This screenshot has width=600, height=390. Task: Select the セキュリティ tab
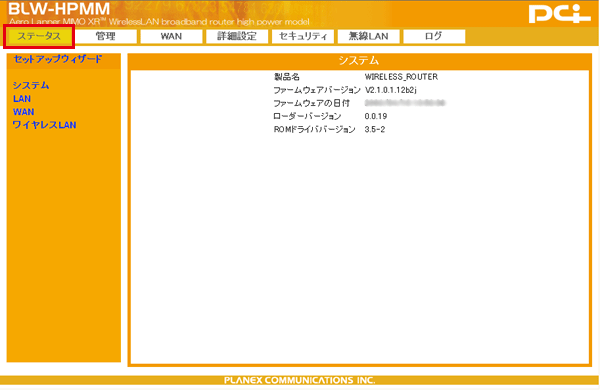point(303,36)
